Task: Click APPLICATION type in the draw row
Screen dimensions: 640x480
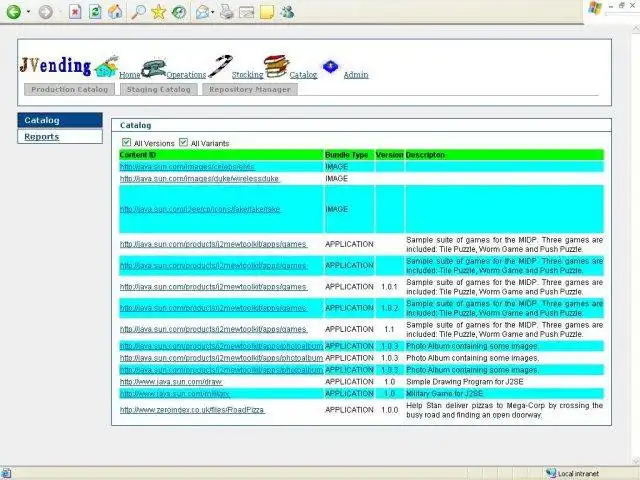Action: [x=349, y=382]
